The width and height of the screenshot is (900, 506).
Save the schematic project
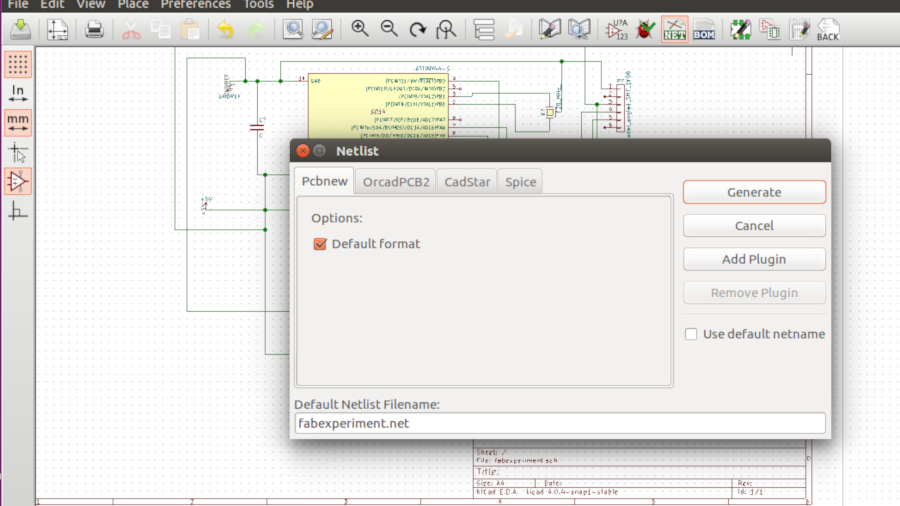click(x=21, y=29)
